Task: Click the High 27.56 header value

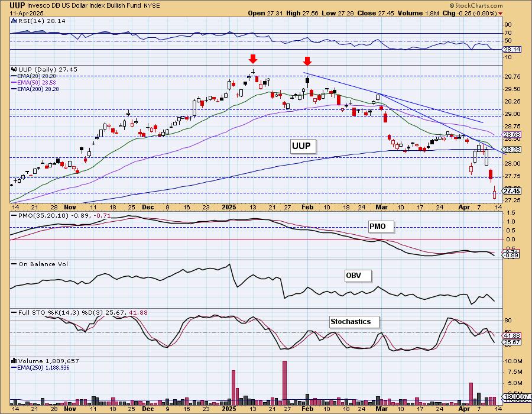Action: tap(302, 13)
